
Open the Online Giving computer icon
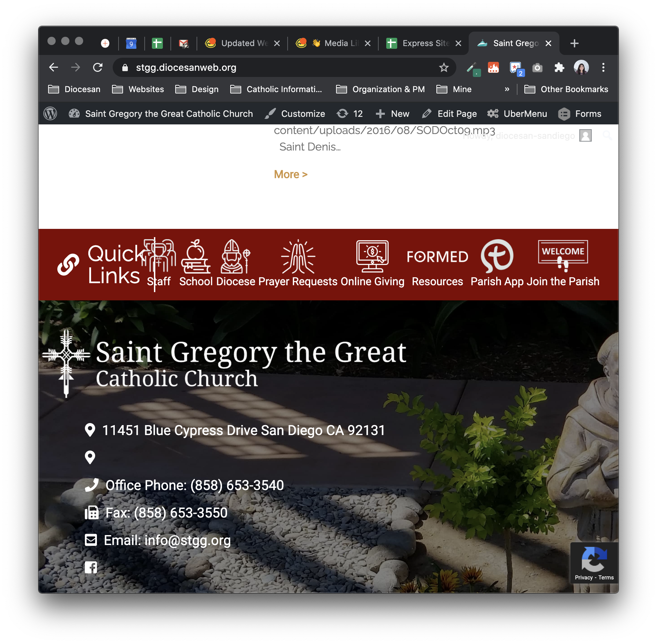[x=372, y=256]
